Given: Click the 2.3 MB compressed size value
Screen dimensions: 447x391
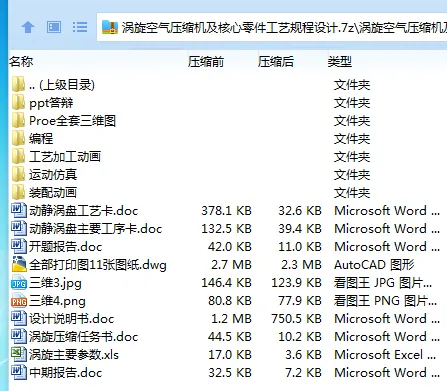Looking at the screenshot, I should tap(301, 265).
